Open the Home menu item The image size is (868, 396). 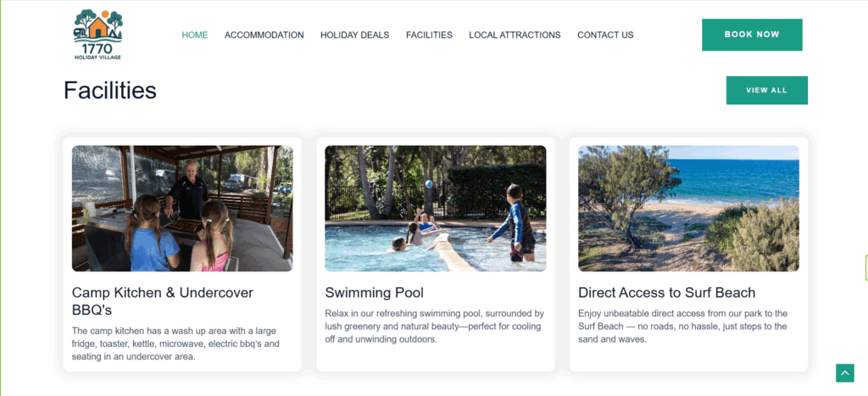194,35
